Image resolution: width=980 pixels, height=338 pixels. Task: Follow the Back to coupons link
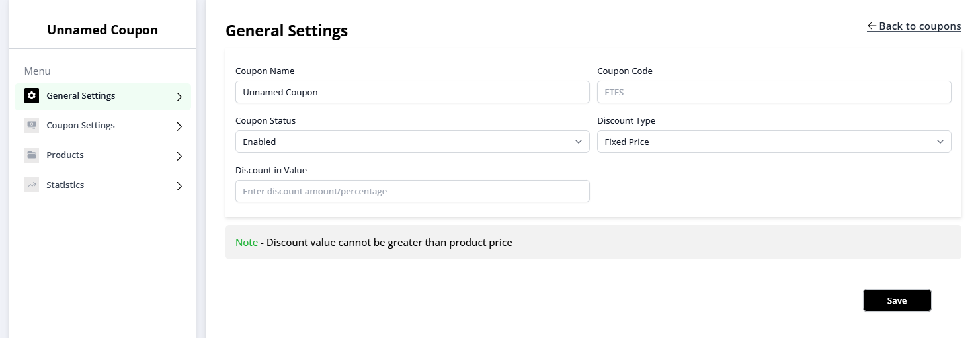click(914, 26)
